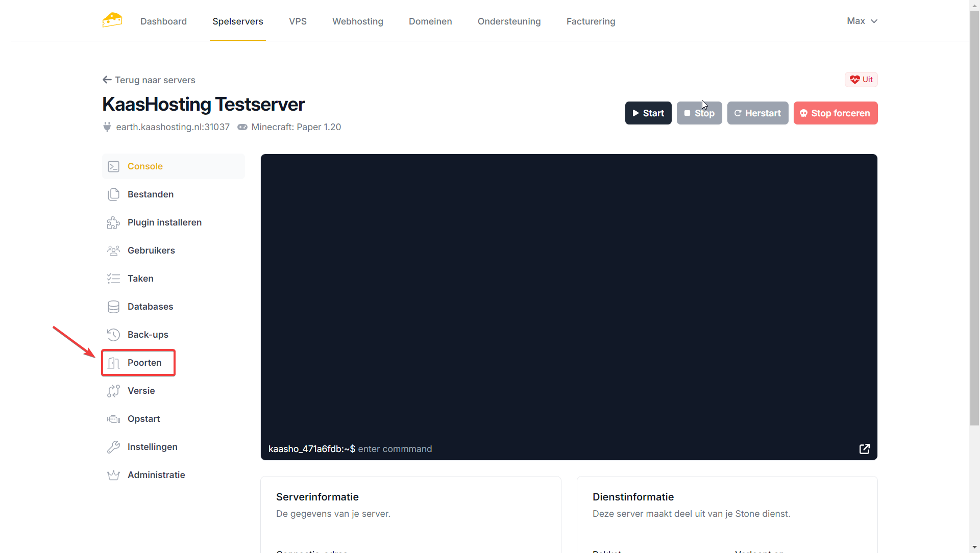Viewport: 980px width, 553px height.
Task: Click the Bestanden files icon
Action: pyautogui.click(x=113, y=194)
